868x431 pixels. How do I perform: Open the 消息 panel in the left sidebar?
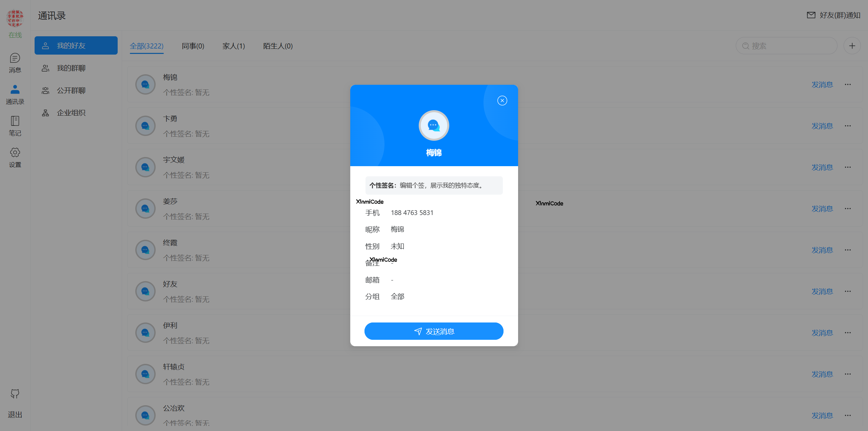click(x=15, y=63)
